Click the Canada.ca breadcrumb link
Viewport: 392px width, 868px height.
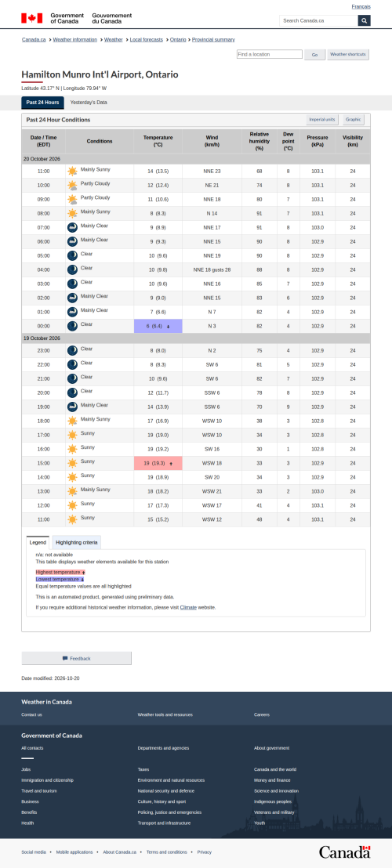[x=34, y=40]
